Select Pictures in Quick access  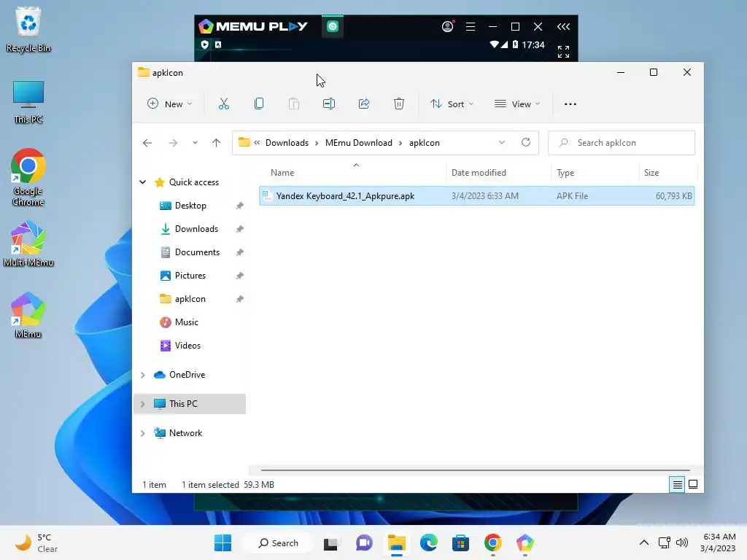(190, 276)
